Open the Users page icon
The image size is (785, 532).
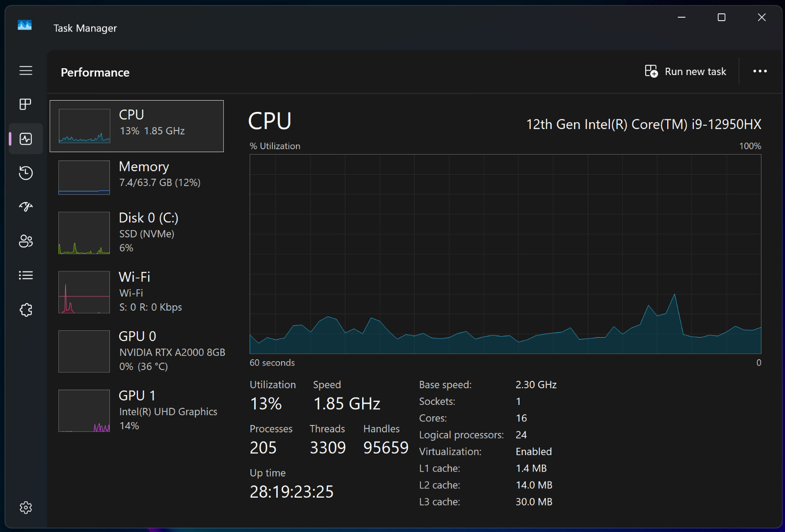(x=26, y=241)
